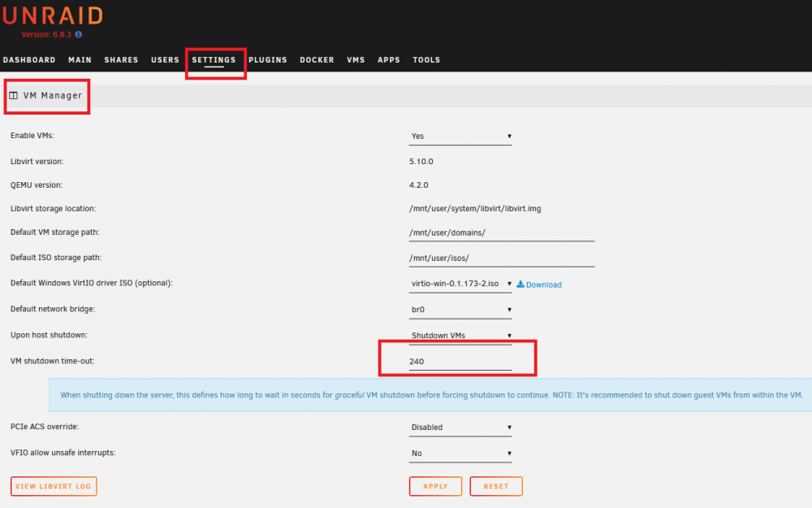Click the VM Manager panel icon
The height and width of the screenshot is (508, 812).
(14, 95)
